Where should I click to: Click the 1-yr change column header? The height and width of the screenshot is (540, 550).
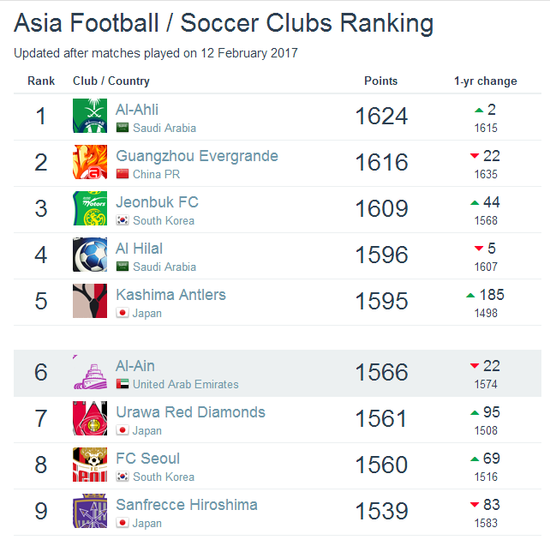click(485, 81)
